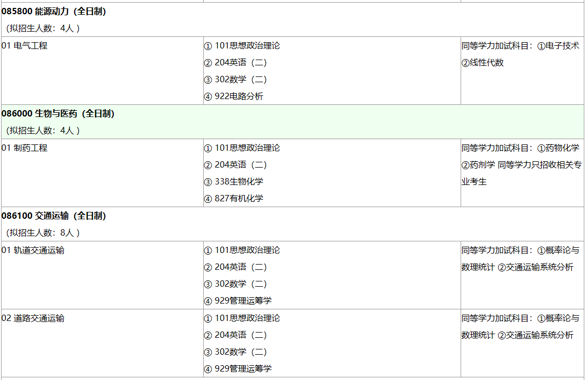This screenshot has width=588, height=380.
Task: Click the 086100 交通运输 heading
Action: coord(54,216)
